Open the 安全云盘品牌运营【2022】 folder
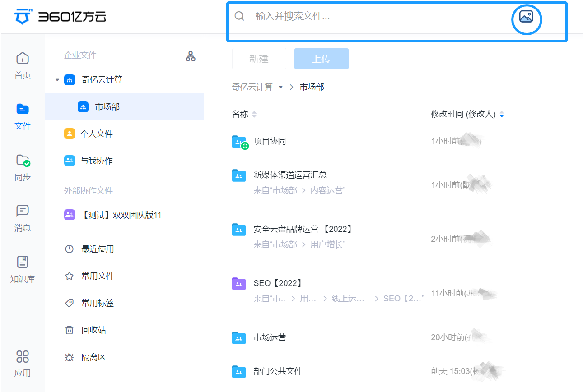This screenshot has width=583, height=392. click(303, 229)
